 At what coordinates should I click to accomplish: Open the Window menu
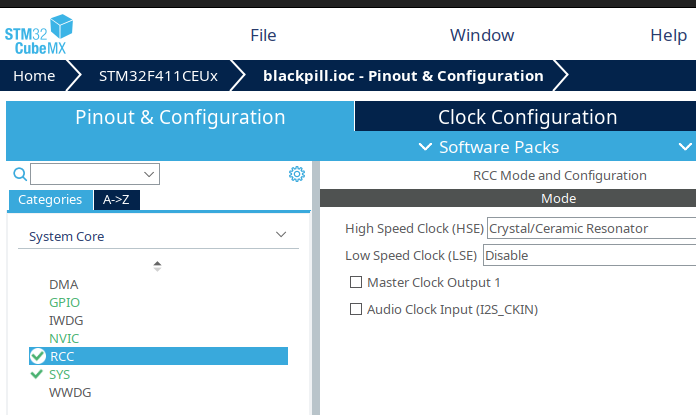tap(482, 35)
